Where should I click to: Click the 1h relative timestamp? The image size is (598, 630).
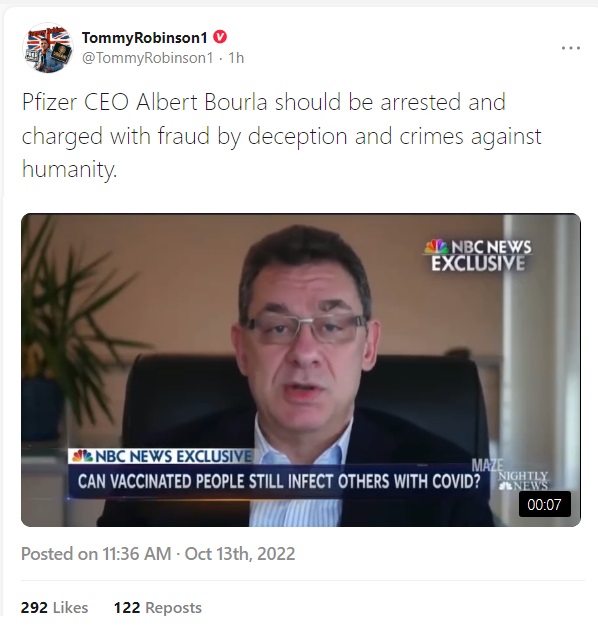click(236, 58)
